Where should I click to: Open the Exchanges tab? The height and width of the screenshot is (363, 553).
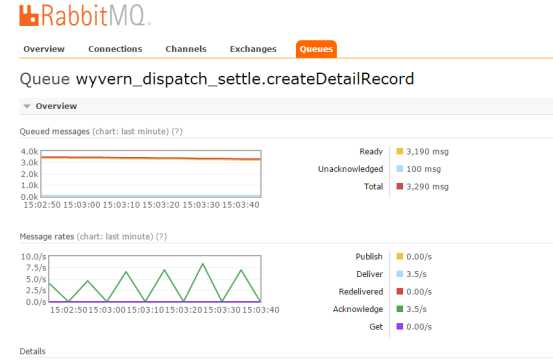point(253,49)
